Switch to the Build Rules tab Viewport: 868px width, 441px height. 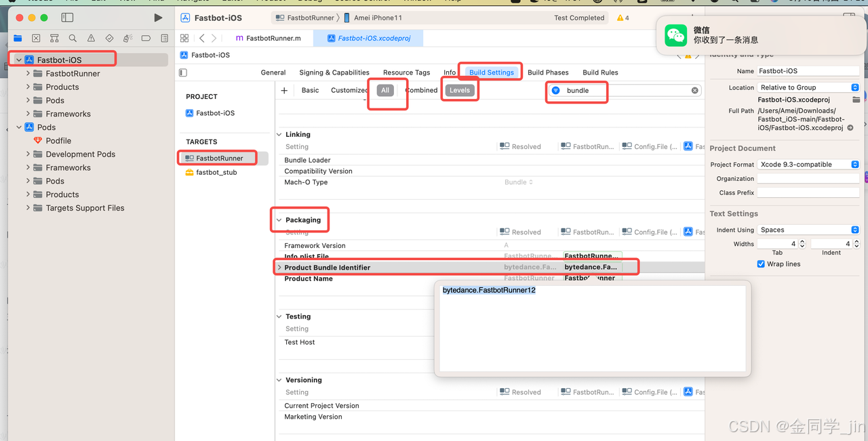coord(600,72)
